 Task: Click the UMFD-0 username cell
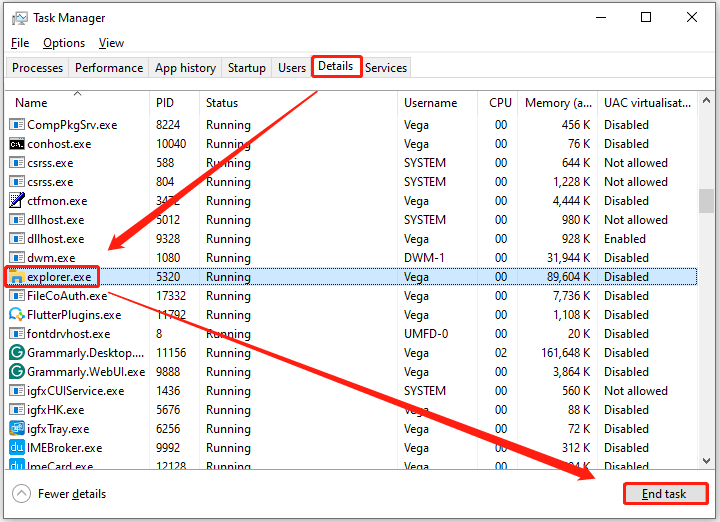(426, 334)
